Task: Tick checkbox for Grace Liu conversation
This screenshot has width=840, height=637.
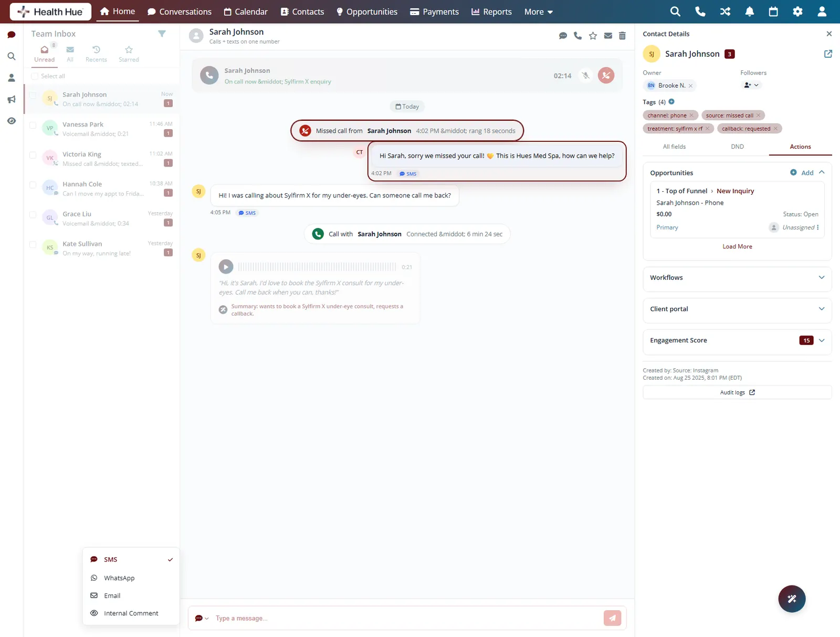Action: point(33,215)
